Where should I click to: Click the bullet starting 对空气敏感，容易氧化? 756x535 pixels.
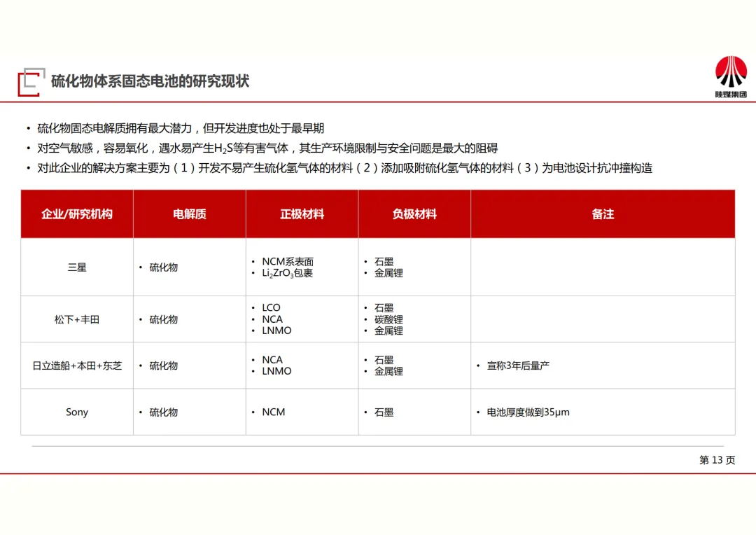pyautogui.click(x=267, y=148)
